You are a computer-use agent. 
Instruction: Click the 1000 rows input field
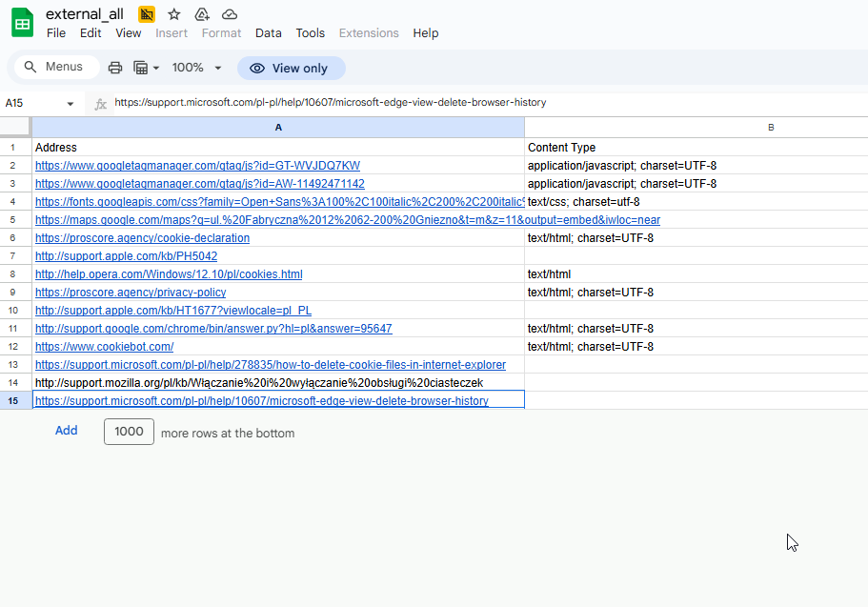(x=129, y=432)
